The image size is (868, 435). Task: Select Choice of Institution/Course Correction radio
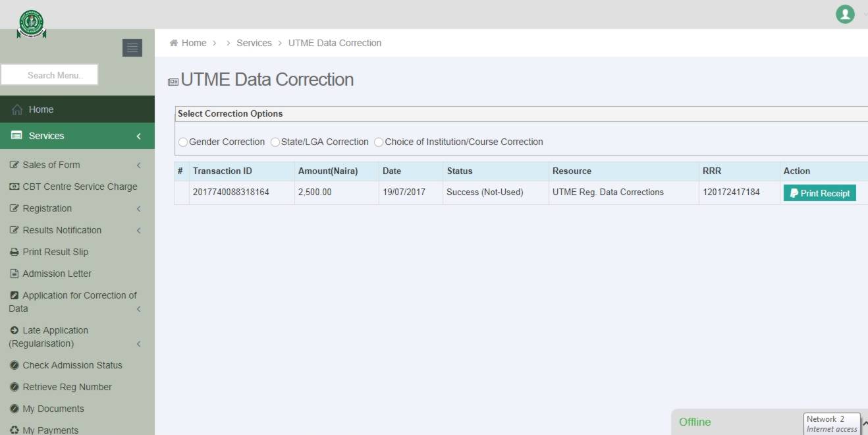coord(379,142)
